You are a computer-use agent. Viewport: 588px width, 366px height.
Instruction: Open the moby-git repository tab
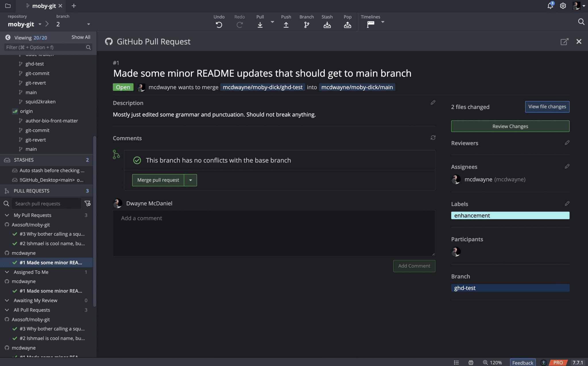pyautogui.click(x=44, y=6)
